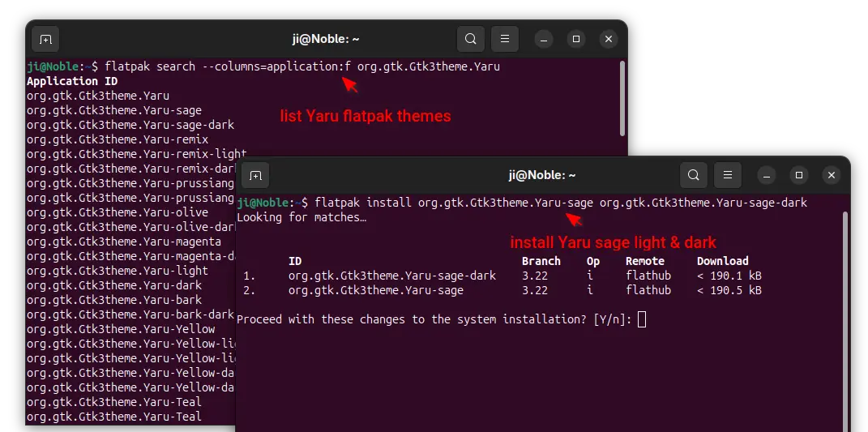Click the 'Op' column header
This screenshot has height=432, width=868.
tap(593, 262)
